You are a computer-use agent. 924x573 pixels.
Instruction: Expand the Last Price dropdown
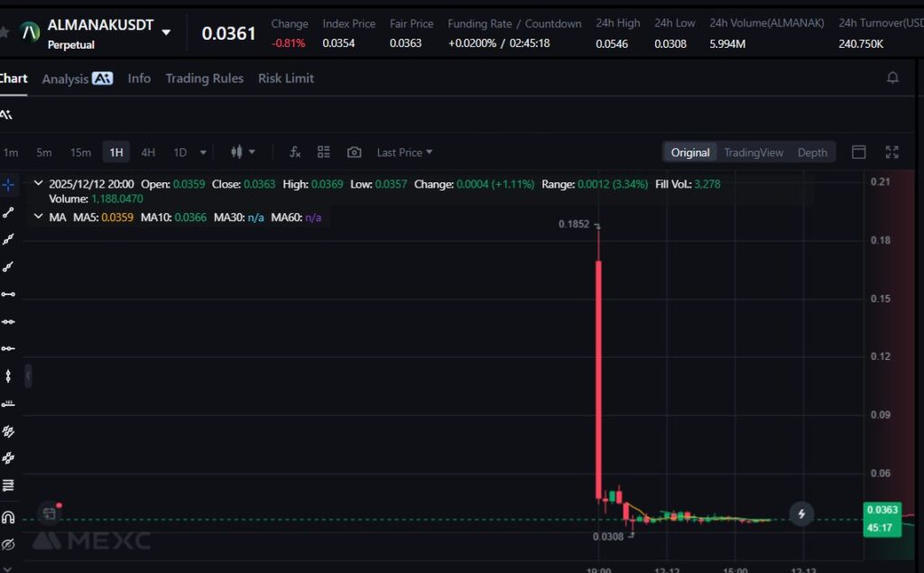[404, 152]
